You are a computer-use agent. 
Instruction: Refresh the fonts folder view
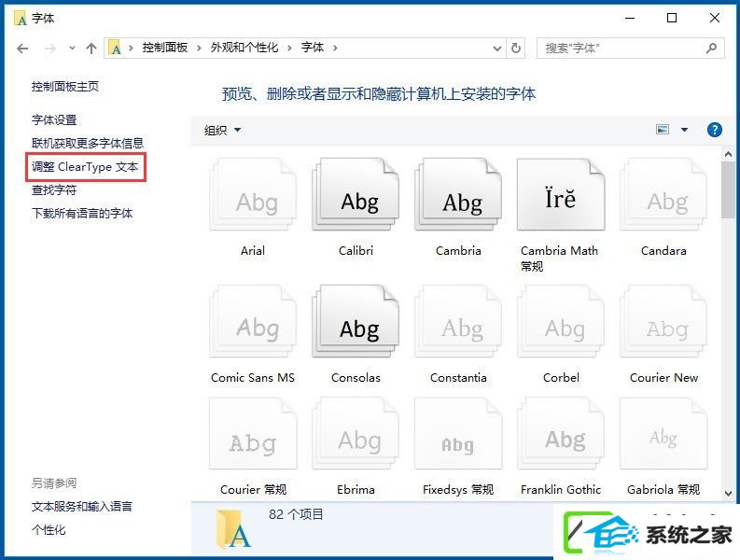516,49
